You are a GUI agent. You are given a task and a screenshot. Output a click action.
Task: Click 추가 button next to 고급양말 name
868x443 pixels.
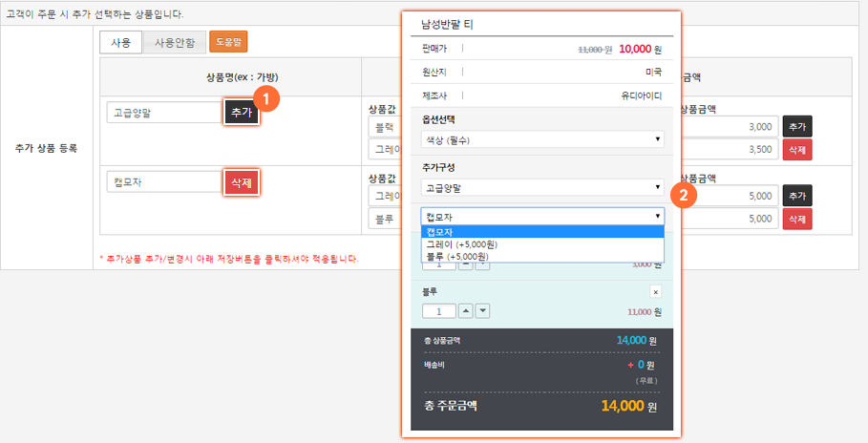coord(242,113)
